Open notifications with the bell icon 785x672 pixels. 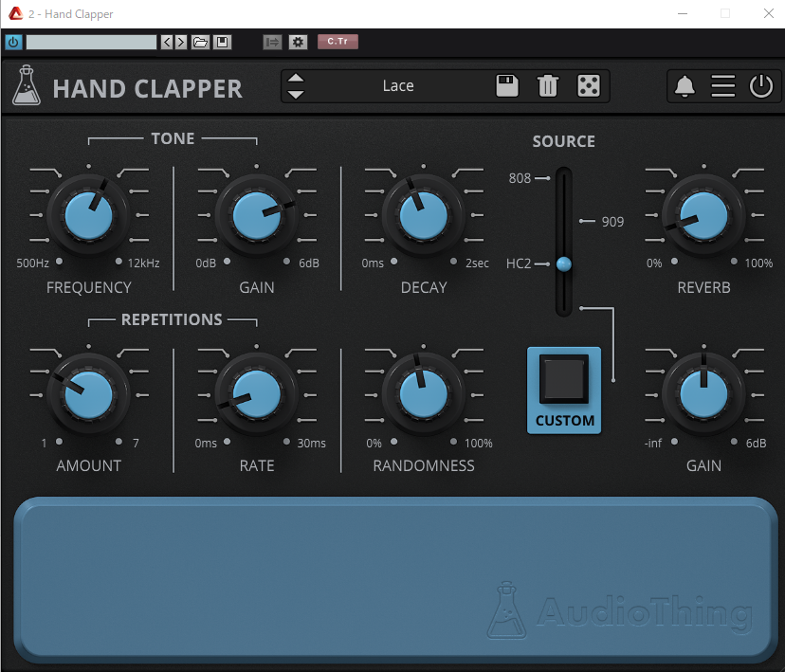(685, 86)
